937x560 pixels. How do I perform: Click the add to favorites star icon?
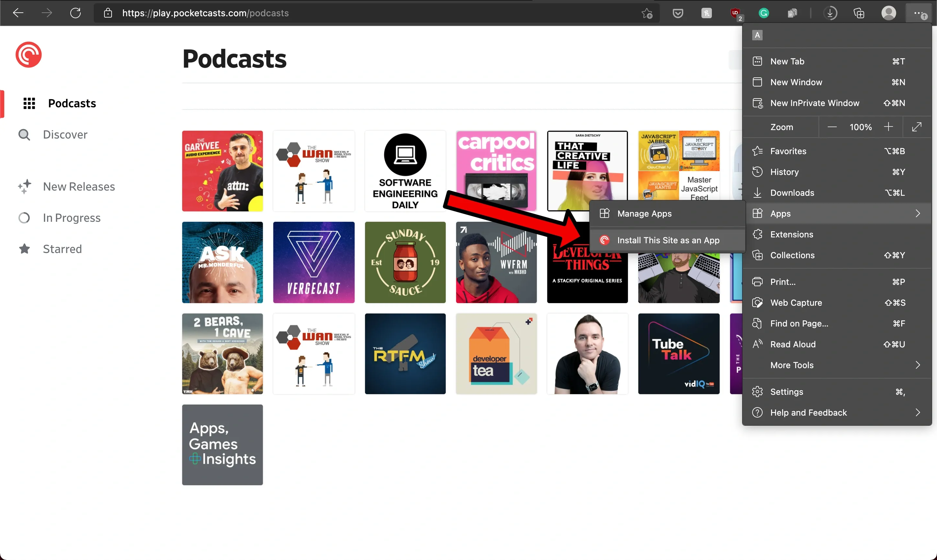tap(647, 13)
